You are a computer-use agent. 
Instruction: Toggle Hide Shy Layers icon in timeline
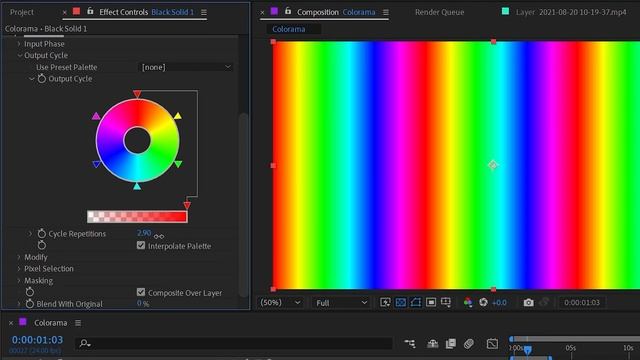coord(432,344)
